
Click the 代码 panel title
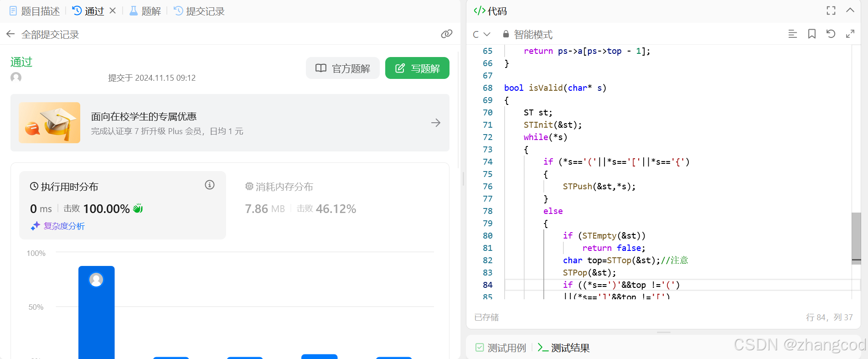491,11
